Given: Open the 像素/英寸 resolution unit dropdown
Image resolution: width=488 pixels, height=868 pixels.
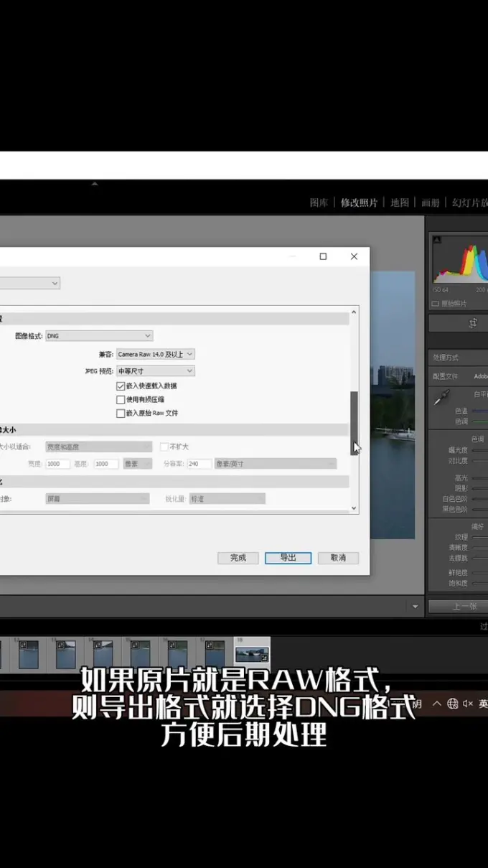Looking at the screenshot, I should [x=276, y=464].
